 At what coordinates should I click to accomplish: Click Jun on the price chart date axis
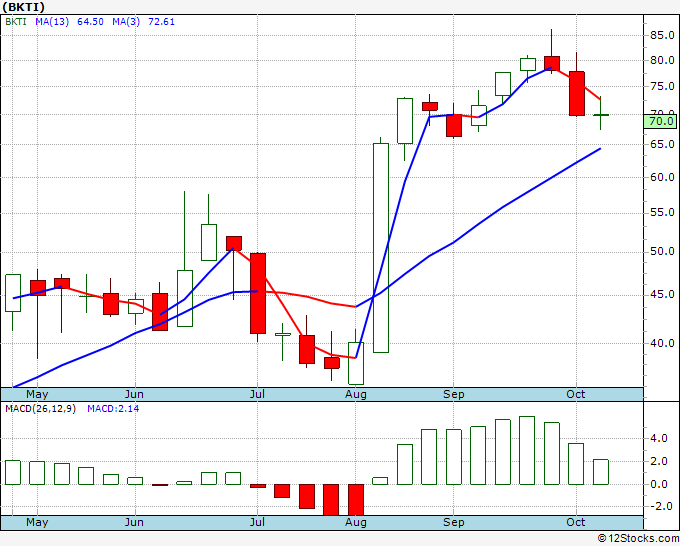pyautogui.click(x=134, y=394)
